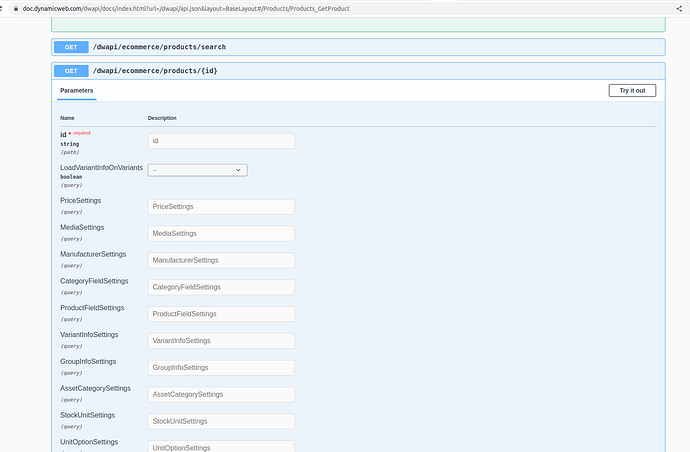Click the LoadVariantInfoOnVariants parameter label

tap(102, 168)
